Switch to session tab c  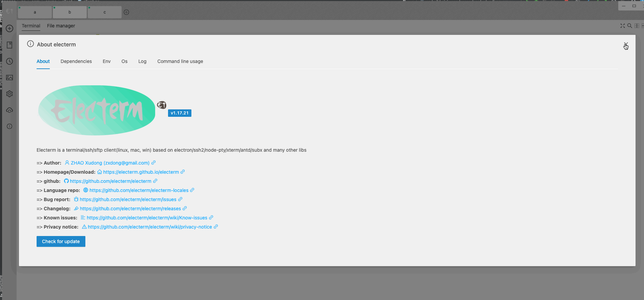coord(105,12)
